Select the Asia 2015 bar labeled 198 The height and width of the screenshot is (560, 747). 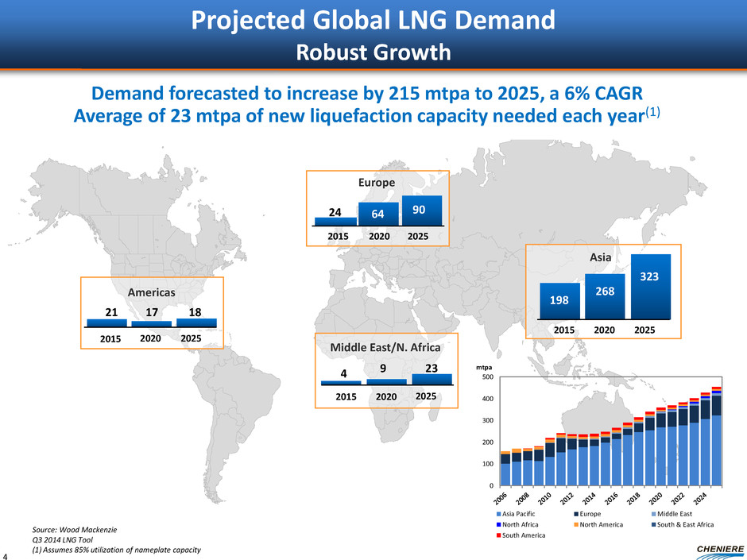click(559, 300)
